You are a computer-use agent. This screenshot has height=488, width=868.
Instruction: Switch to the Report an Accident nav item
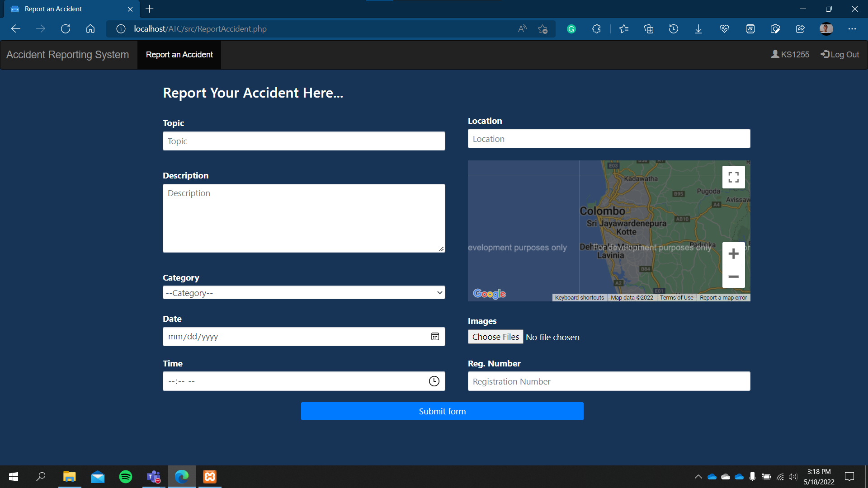pyautogui.click(x=179, y=54)
